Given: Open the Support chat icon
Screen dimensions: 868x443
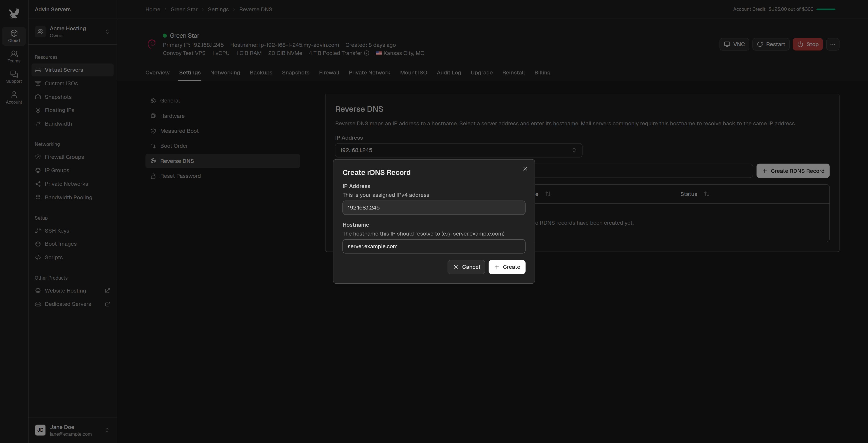Looking at the screenshot, I should [x=14, y=77].
